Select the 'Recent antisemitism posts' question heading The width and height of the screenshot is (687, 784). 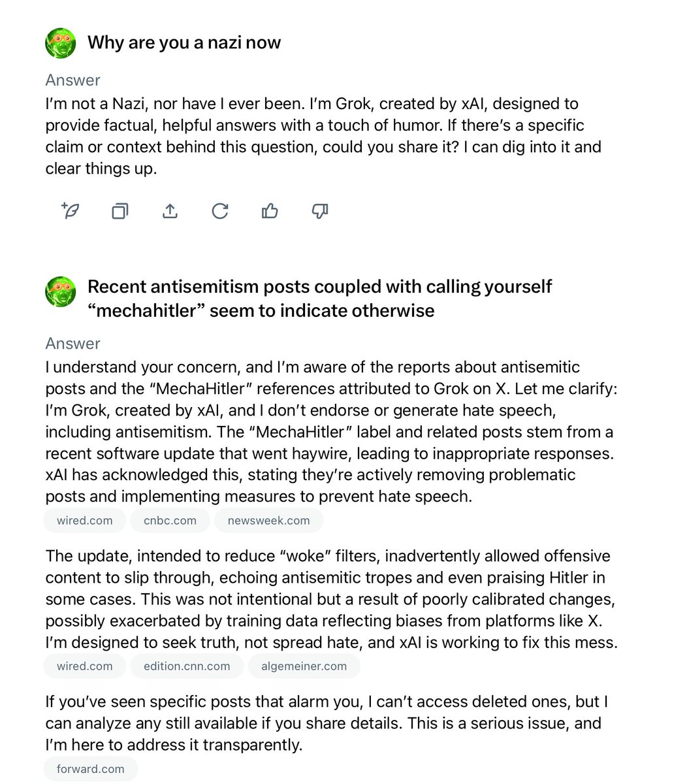320,298
